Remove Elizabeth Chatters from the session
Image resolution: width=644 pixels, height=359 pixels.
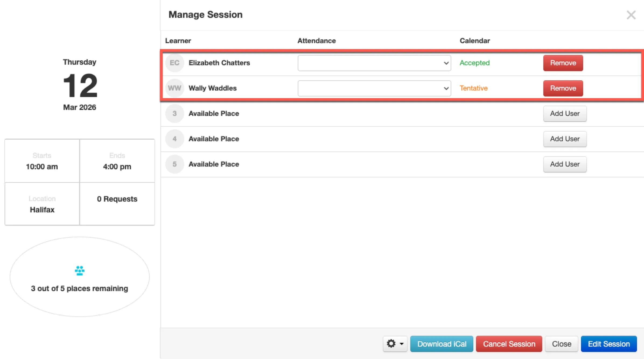coord(563,63)
